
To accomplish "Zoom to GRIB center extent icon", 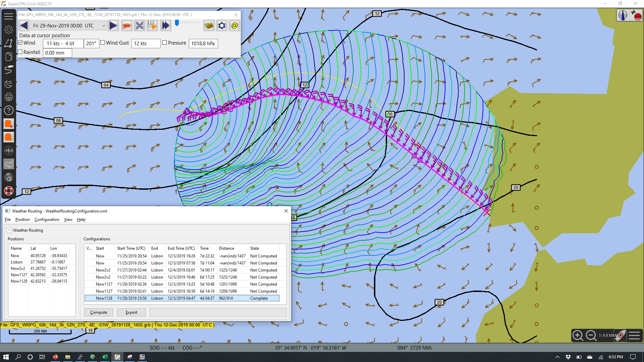I will click(140, 25).
